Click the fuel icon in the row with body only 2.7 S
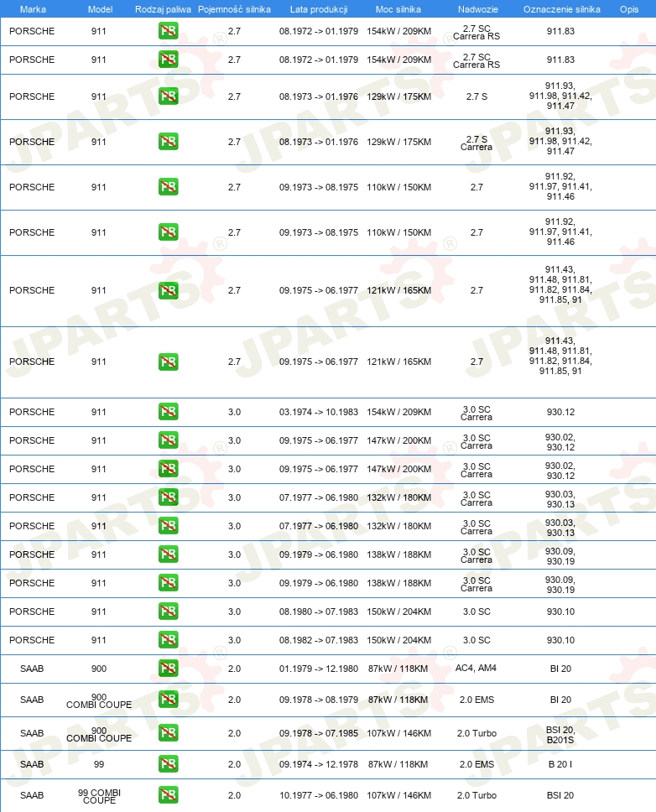The height and width of the screenshot is (812, 656). [x=169, y=96]
